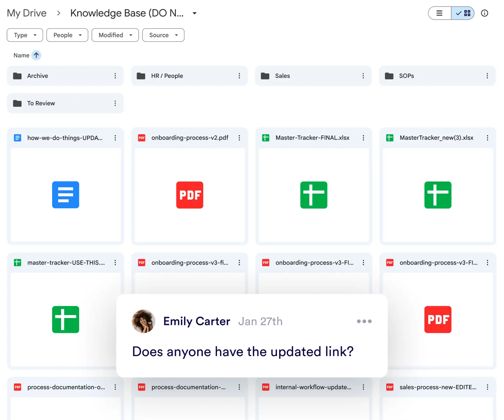
Task: Open more actions for Master-Tracker-FINAL.xlsx
Action: click(x=363, y=138)
